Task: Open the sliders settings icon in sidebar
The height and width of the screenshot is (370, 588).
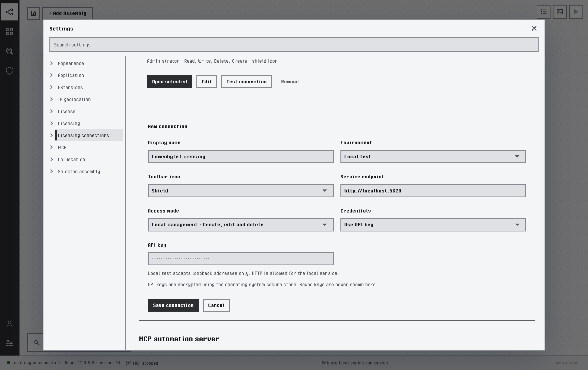Action: point(10,343)
